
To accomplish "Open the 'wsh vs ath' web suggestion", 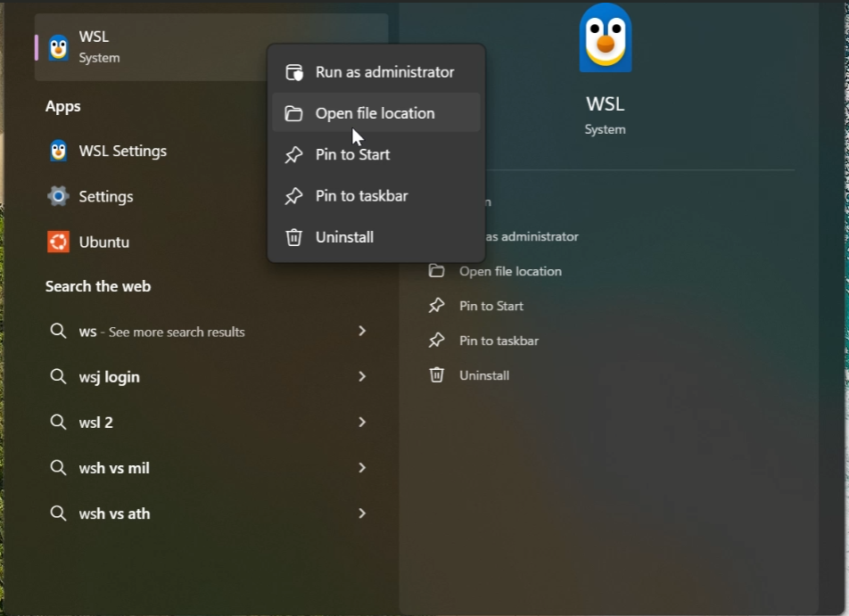I will pos(114,513).
